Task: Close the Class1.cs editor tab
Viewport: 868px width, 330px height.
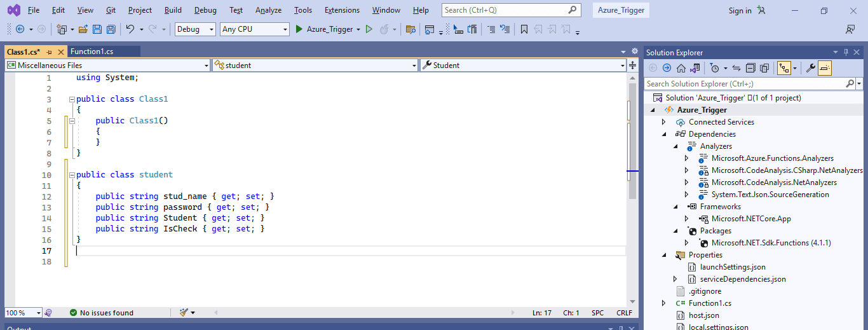Action: pos(61,52)
